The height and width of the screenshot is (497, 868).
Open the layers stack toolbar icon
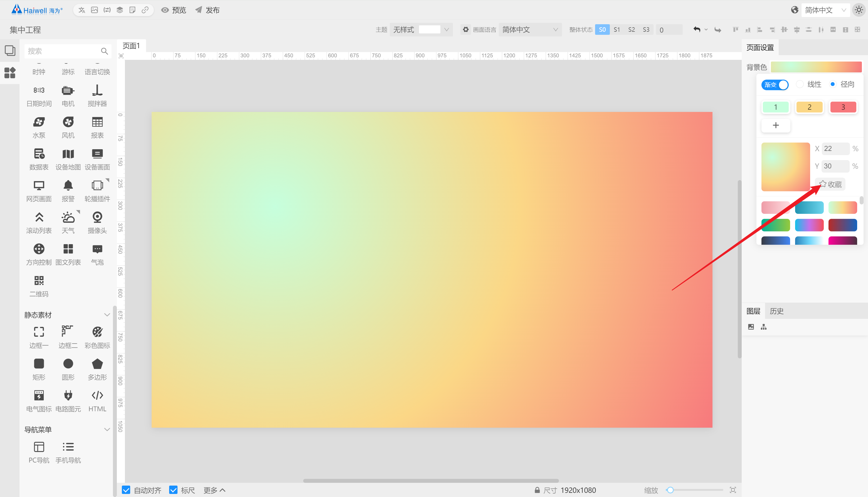[x=120, y=10]
